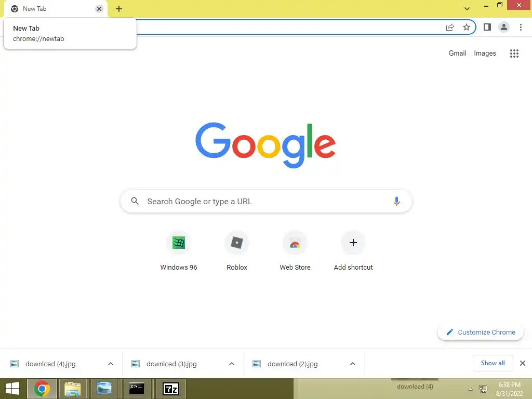Expand options for download (4).jpg
This screenshot has width=532, height=399.
(111, 364)
